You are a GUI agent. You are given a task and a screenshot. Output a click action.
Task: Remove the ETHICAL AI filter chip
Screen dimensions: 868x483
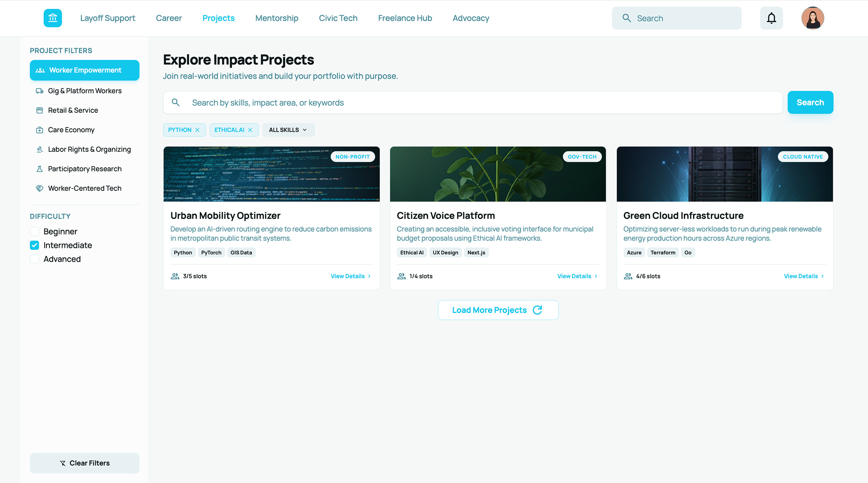pos(251,130)
